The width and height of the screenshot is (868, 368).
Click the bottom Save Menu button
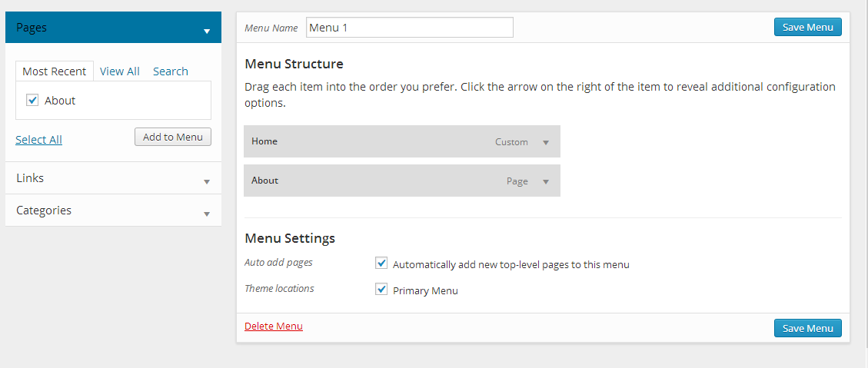tap(808, 328)
